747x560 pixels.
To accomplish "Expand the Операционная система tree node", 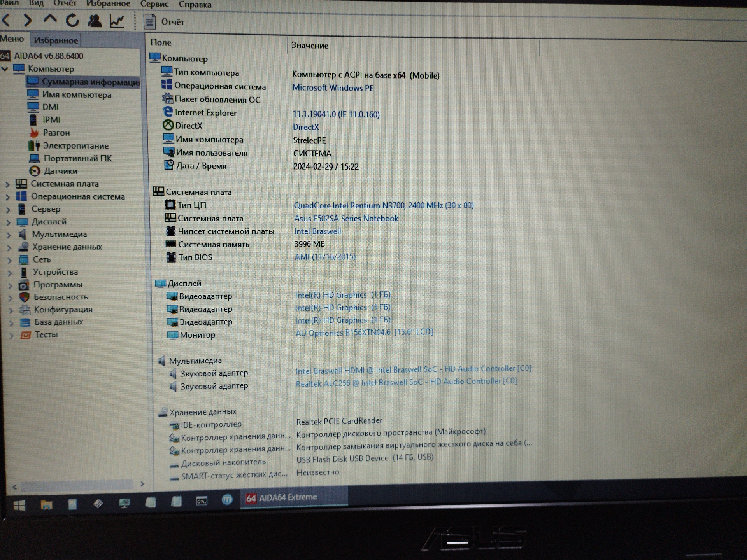I will click(7, 197).
